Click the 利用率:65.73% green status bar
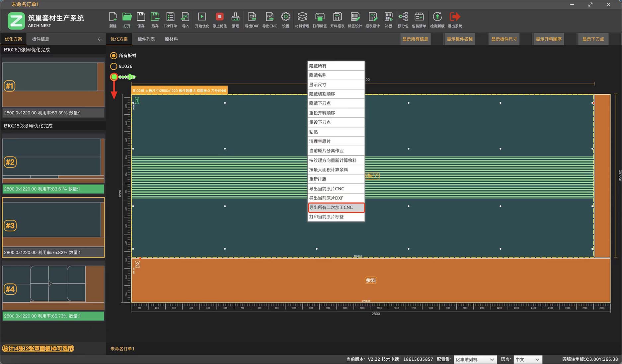This screenshot has height=364, width=622. coord(53,316)
